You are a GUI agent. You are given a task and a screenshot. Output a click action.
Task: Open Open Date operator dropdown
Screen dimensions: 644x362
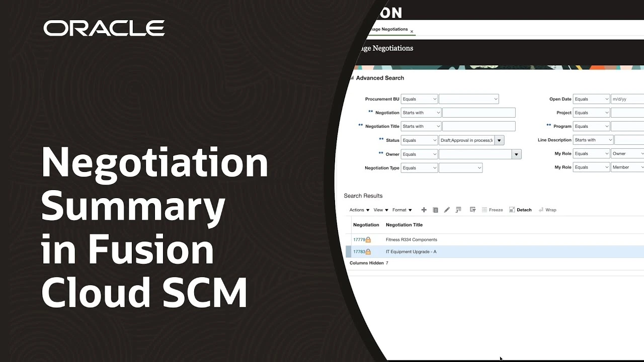591,99
